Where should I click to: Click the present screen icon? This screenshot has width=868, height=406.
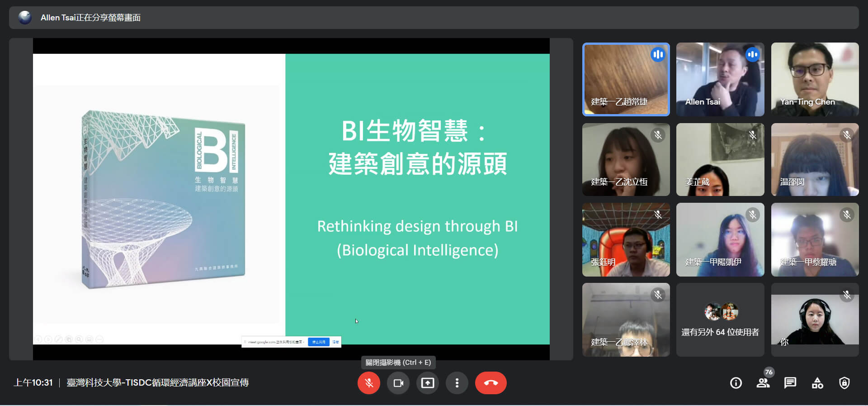coord(428,383)
